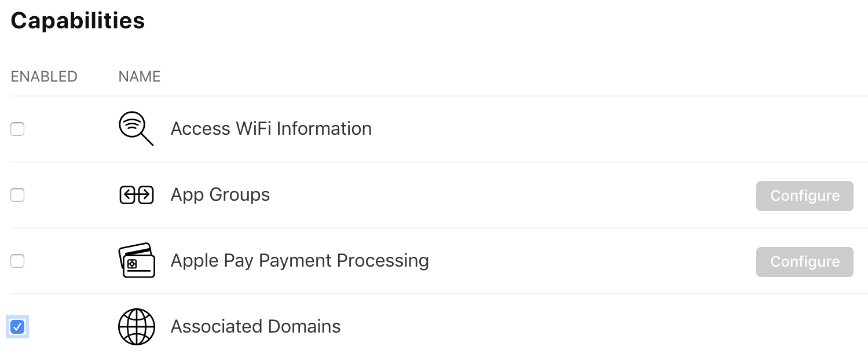Click the Apple Pay payment cards icon
The image size is (868, 354).
click(136, 261)
